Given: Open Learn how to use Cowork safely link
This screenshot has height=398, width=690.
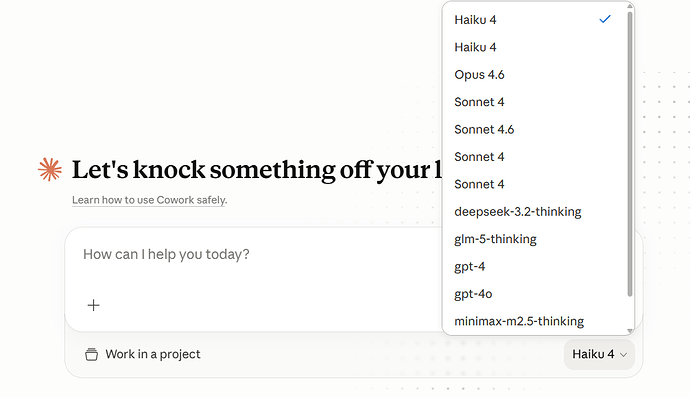Looking at the screenshot, I should click(150, 200).
